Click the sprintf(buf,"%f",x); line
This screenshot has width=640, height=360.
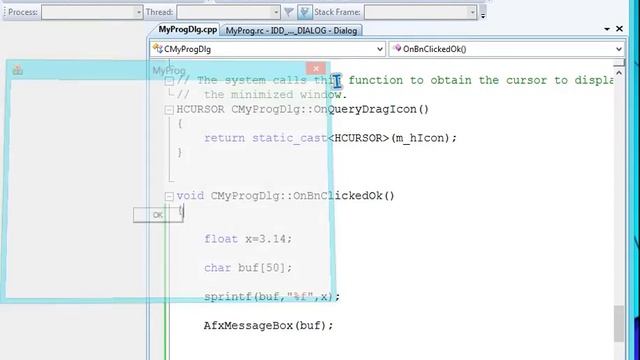pyautogui.click(x=271, y=297)
